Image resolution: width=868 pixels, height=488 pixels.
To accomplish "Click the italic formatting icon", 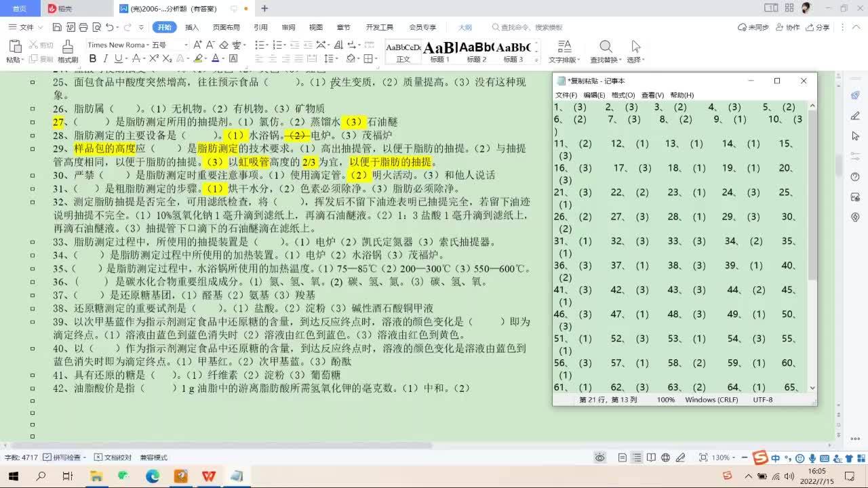I will tap(104, 59).
